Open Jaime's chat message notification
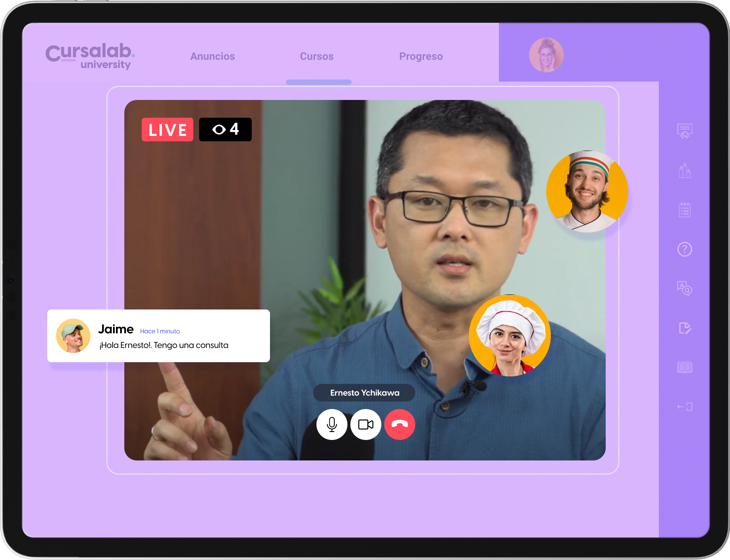Screen dimensions: 730x560 tap(159, 336)
